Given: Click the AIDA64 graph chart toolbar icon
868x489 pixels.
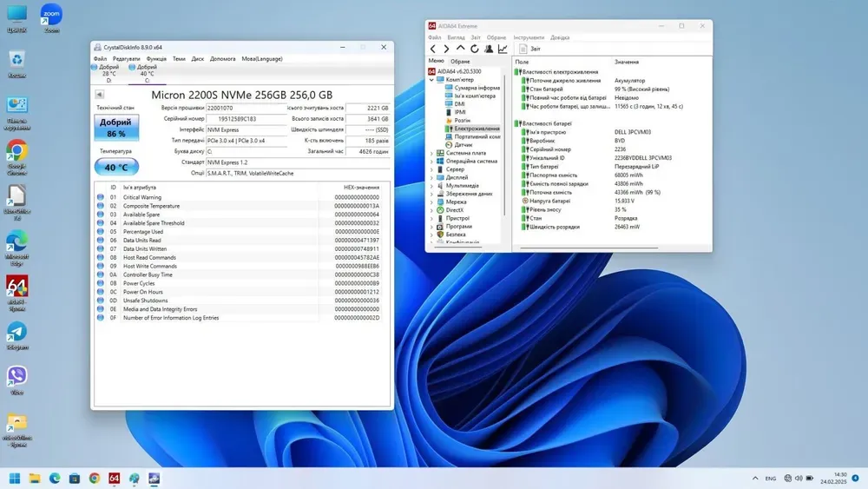Looking at the screenshot, I should [503, 49].
